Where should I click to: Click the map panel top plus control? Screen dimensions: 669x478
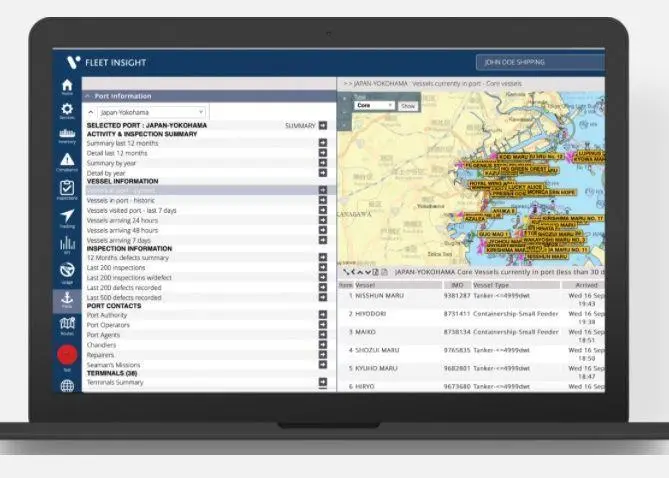tap(344, 99)
